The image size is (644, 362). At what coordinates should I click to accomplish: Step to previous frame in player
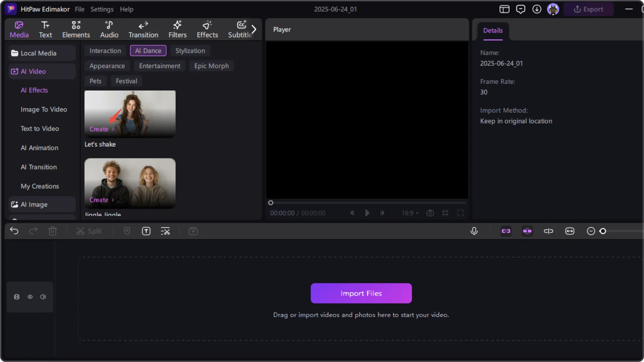coord(352,213)
